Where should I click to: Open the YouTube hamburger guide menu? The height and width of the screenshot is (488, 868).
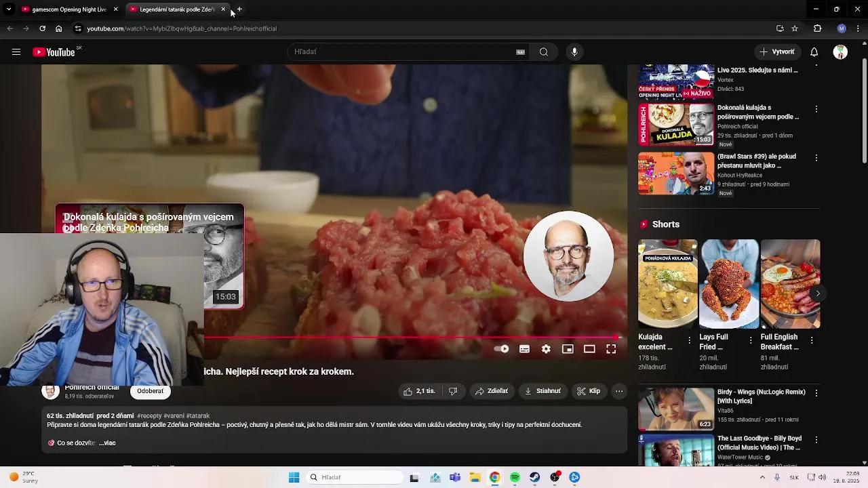click(x=16, y=52)
